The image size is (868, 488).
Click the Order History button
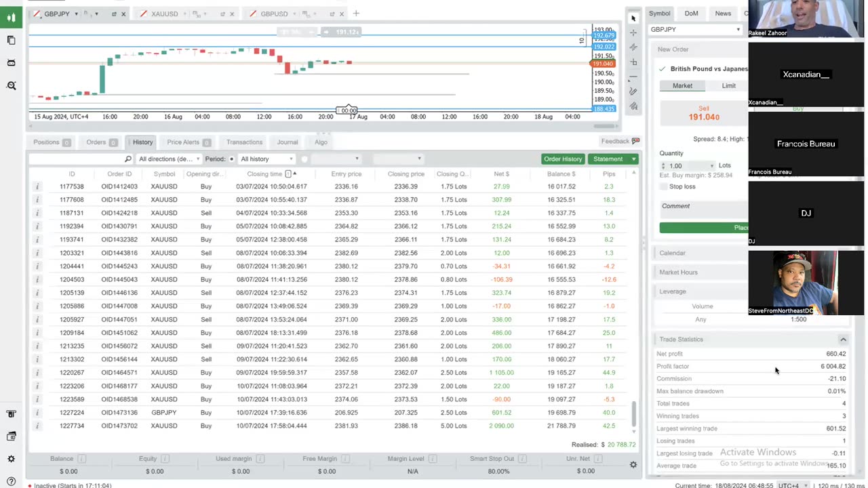point(563,159)
